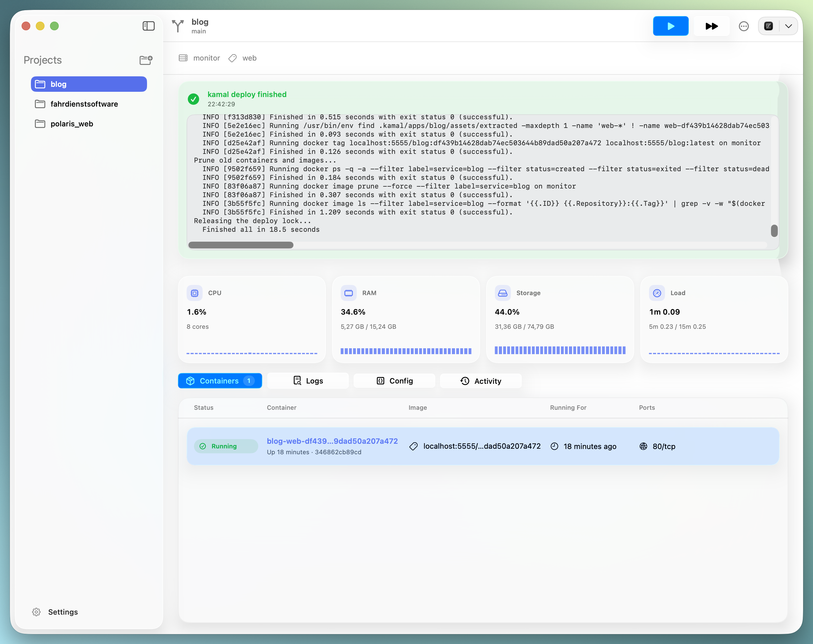This screenshot has width=813, height=644.
Task: Click 'Up 18 minutes · 346862cb89cd' text
Action: tap(314, 452)
